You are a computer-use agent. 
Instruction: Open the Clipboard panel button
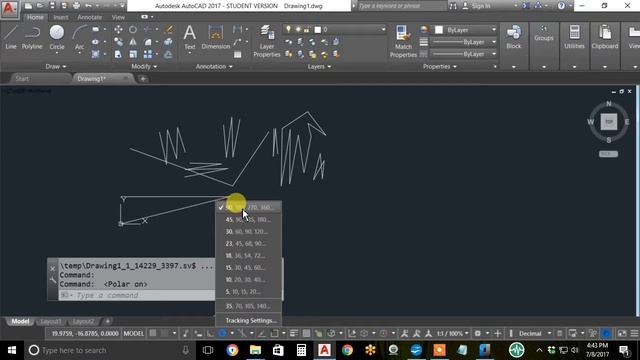click(604, 37)
